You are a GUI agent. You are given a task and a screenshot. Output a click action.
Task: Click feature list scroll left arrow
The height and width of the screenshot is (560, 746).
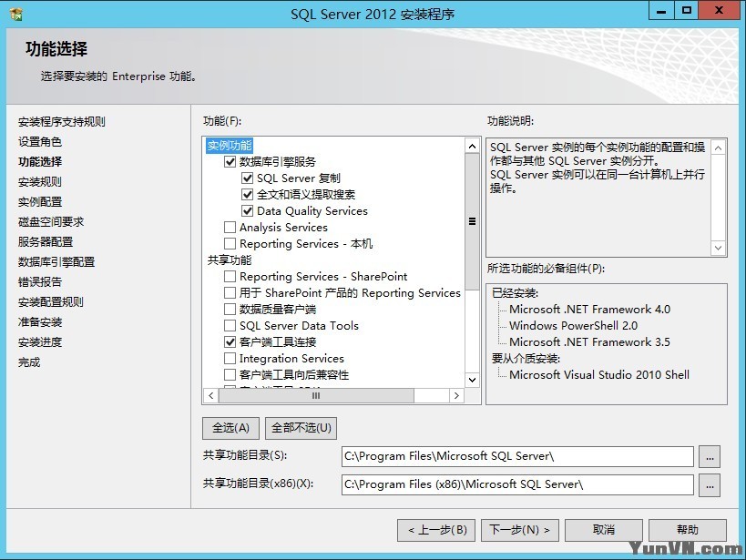coord(211,395)
